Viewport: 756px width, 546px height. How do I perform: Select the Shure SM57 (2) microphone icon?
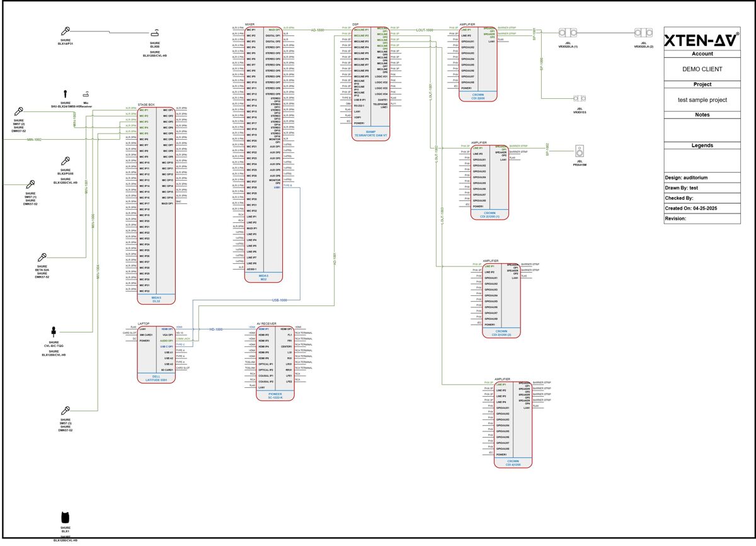tap(19, 111)
